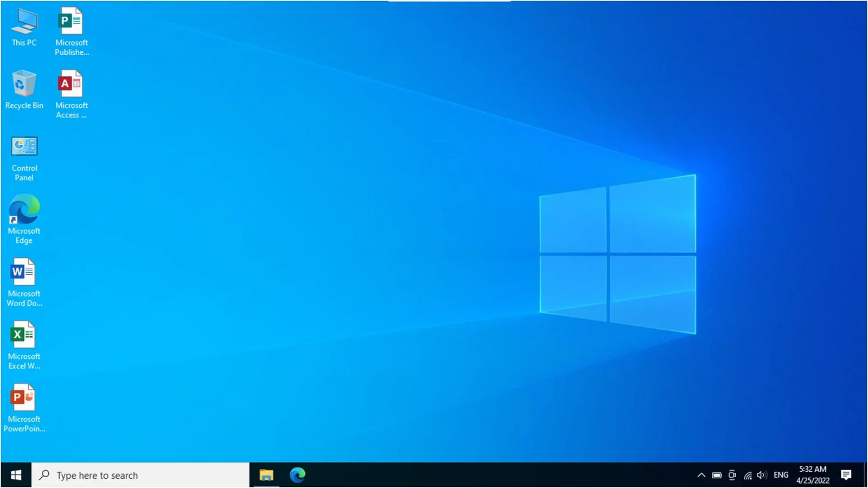
Task: Check battery status in the system tray
Action: 717,475
